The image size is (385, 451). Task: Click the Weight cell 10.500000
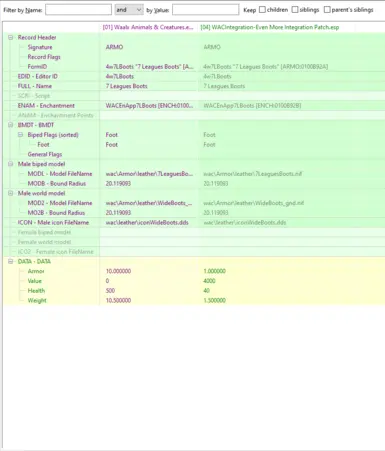point(118,300)
